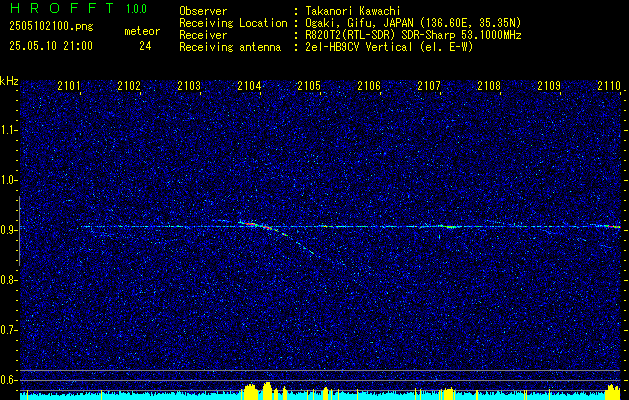Click the 2101 time marker
Viewport: 629px width, 400px height.
point(69,86)
